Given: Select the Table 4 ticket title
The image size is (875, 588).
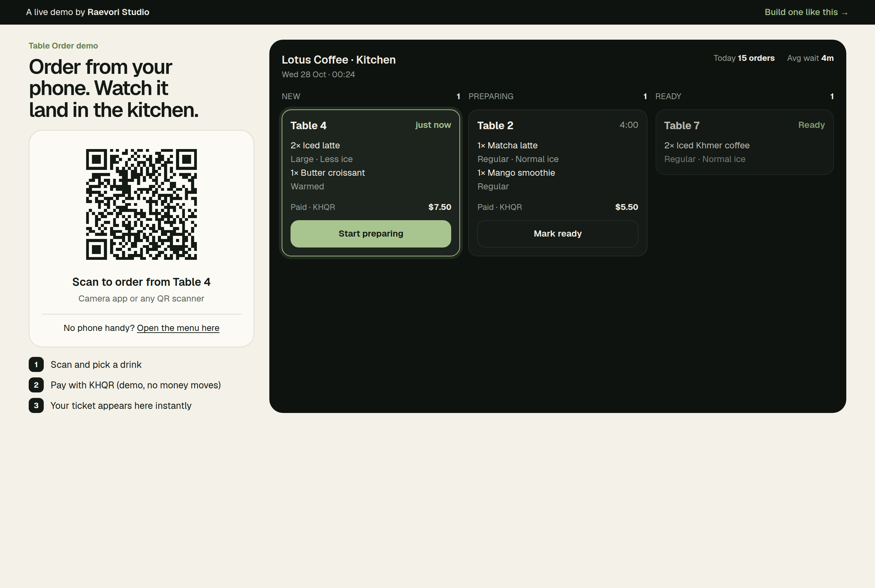Looking at the screenshot, I should [308, 125].
